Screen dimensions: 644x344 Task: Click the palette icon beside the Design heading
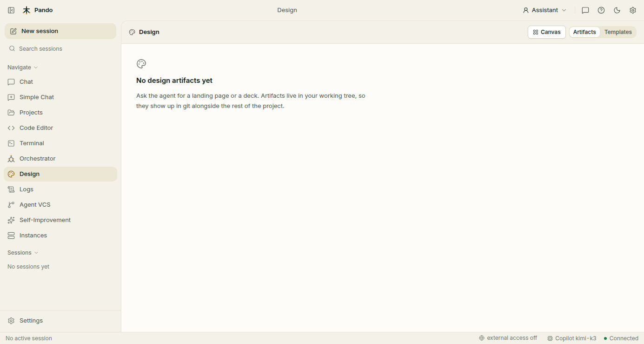[132, 32]
